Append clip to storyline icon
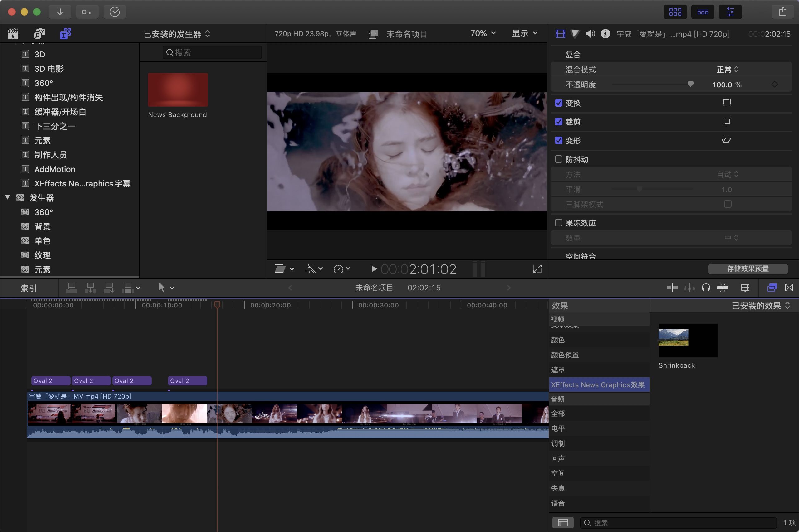The height and width of the screenshot is (532, 799). (x=109, y=288)
